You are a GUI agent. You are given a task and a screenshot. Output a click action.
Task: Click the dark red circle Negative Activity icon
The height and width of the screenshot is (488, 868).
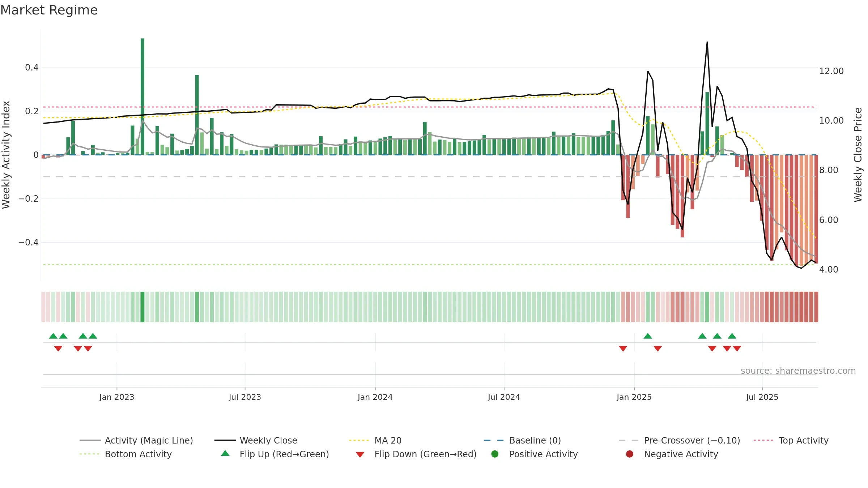tap(630, 454)
